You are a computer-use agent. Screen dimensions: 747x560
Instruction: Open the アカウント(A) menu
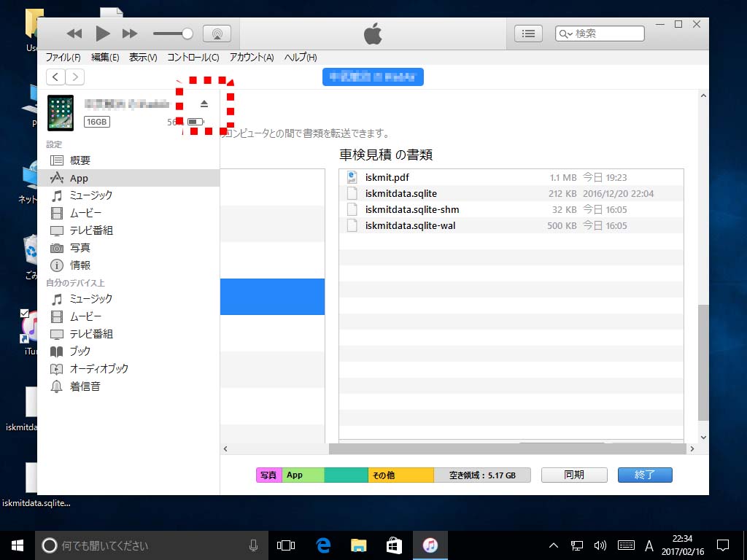point(251,58)
